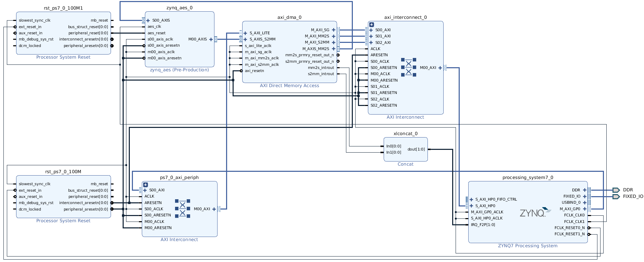644x262 pixels.
Task: Expand M_AXI_S2MM interface on axi_dma_0
Action: click(334, 43)
